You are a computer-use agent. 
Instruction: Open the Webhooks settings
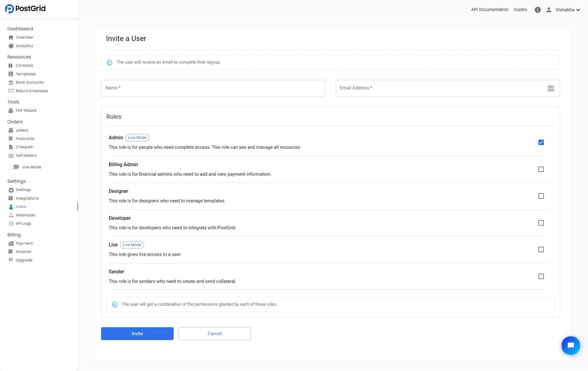coord(26,215)
